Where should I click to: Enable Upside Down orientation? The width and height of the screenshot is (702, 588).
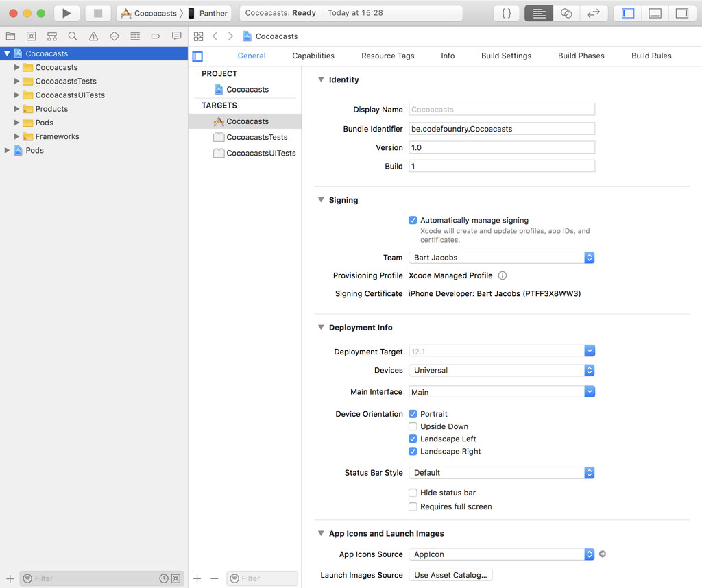[413, 426]
